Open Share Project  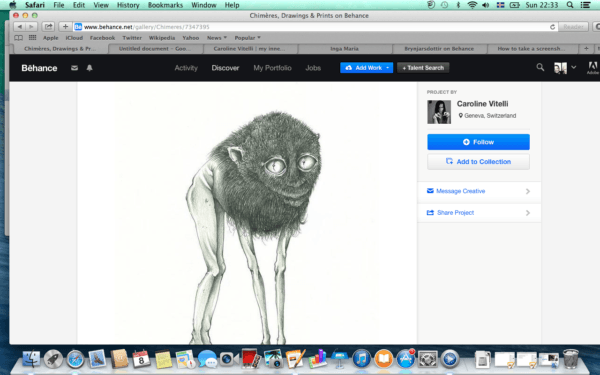(x=455, y=213)
